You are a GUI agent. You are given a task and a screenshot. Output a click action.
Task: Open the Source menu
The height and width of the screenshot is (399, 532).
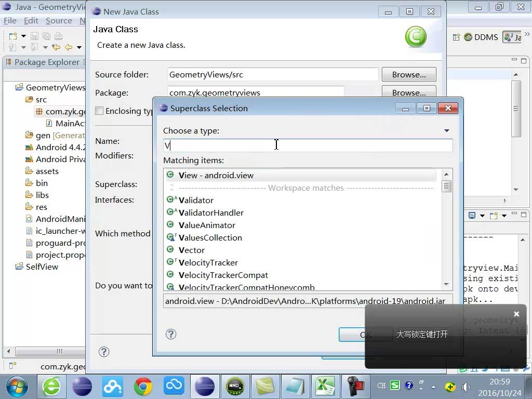59,21
